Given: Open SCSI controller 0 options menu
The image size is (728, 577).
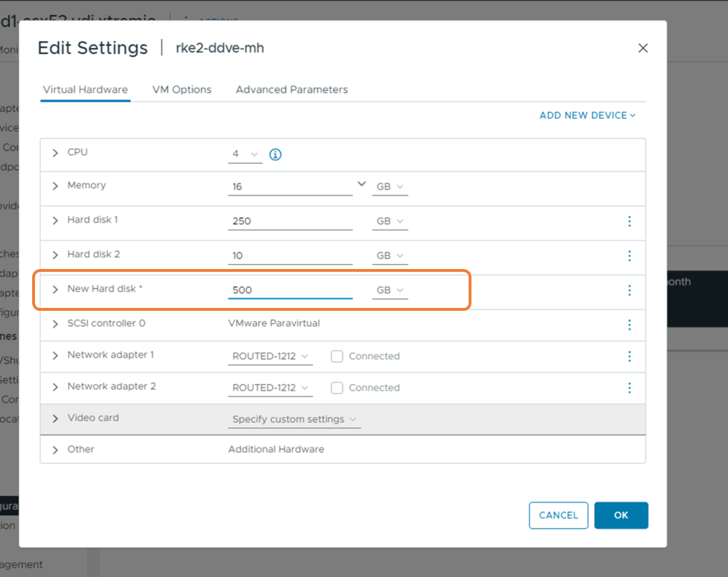Looking at the screenshot, I should [x=629, y=324].
